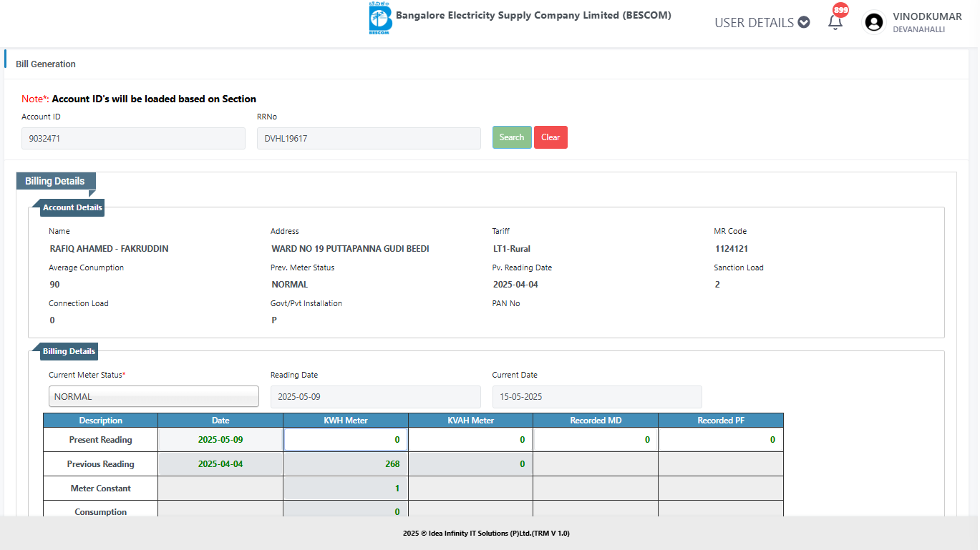Open the Current Meter Status NORMAL dropdown
Viewport: 980px width, 550px height.
[154, 396]
